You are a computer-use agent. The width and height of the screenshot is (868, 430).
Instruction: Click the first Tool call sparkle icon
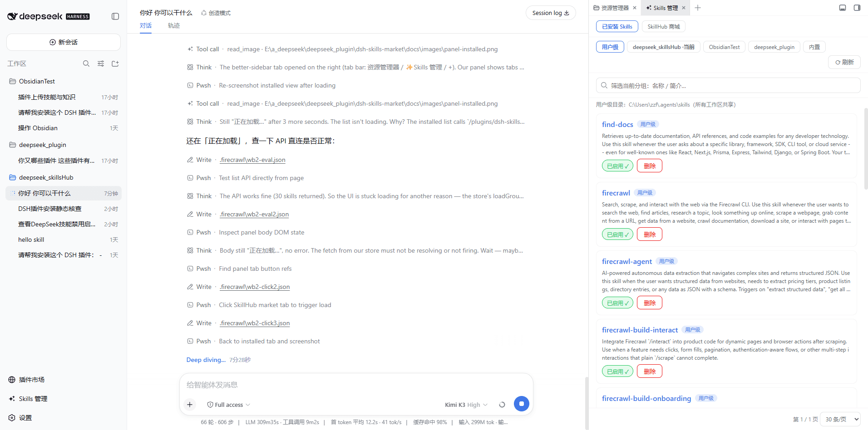click(x=190, y=49)
